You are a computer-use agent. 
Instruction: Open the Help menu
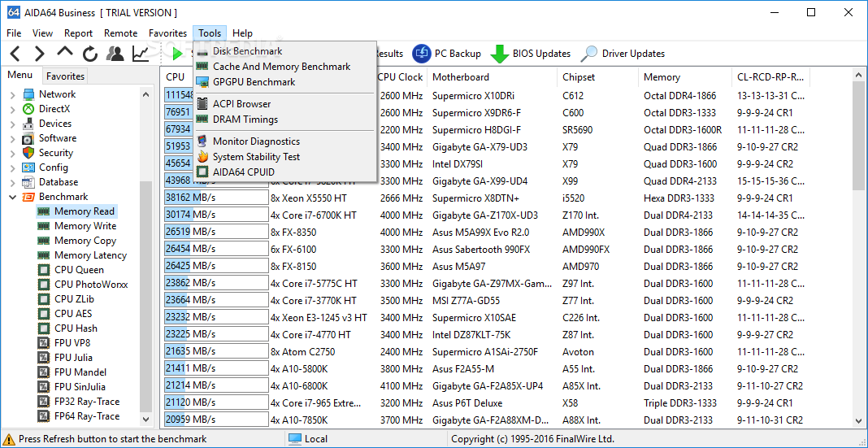coord(242,33)
